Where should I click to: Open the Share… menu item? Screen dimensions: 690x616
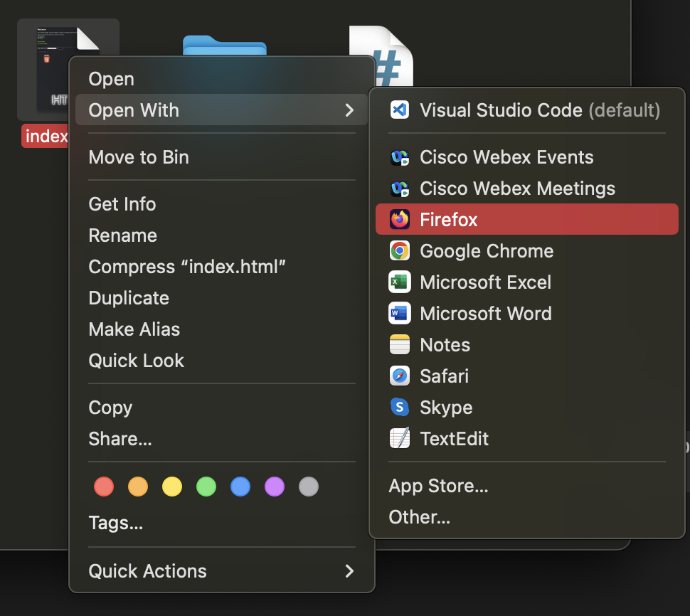pyautogui.click(x=222, y=439)
